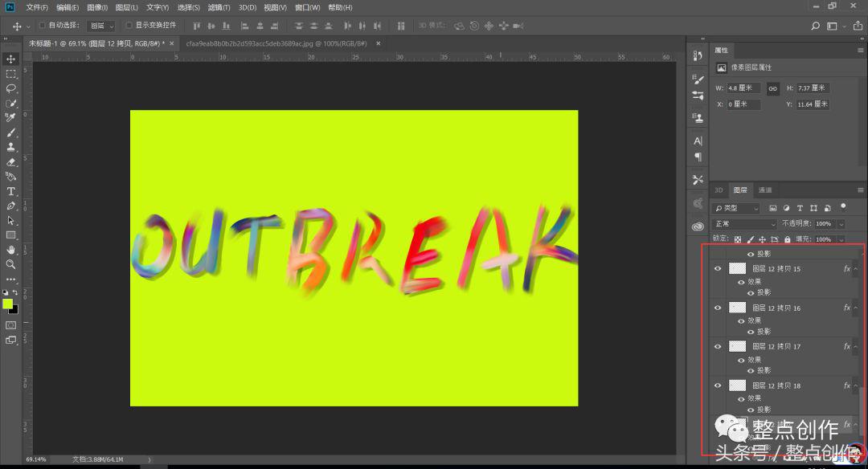Open the 不透明度 opacity dropdown arrow
The height and width of the screenshot is (469, 868).
[x=841, y=224]
